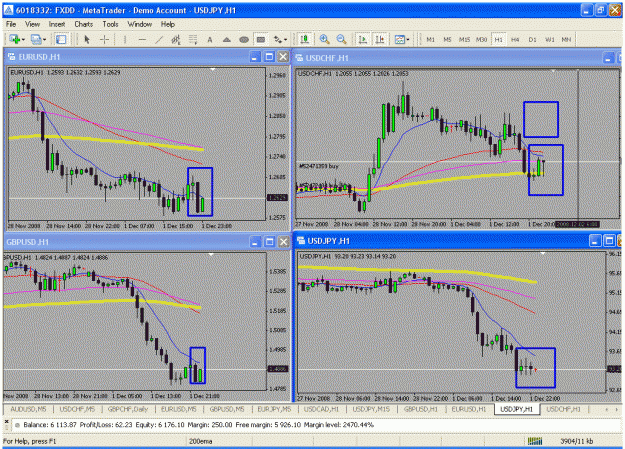Switch to W1 timeframe
This screenshot has height=449, width=625.
coord(549,39)
